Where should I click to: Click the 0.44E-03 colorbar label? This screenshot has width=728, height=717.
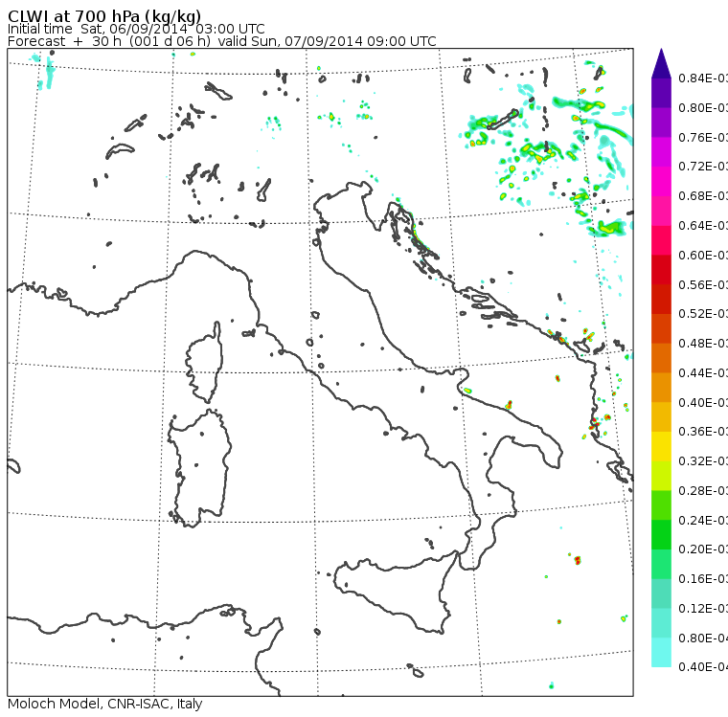coord(703,372)
